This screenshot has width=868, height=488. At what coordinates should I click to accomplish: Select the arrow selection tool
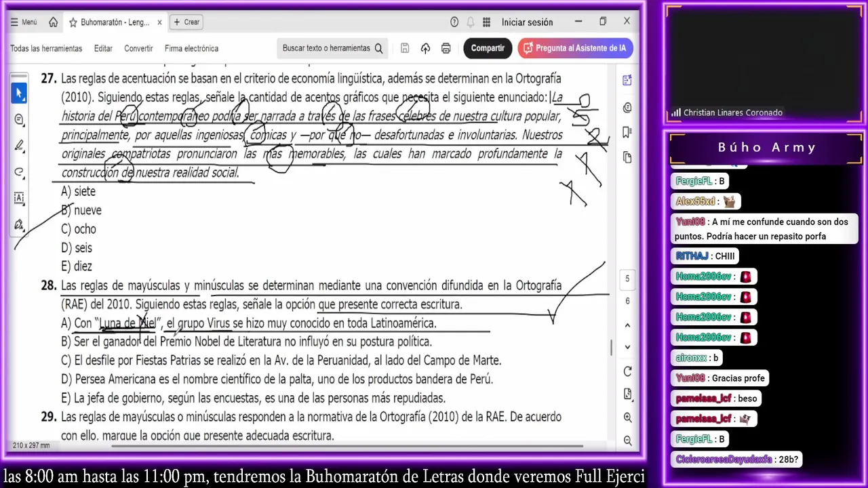19,93
